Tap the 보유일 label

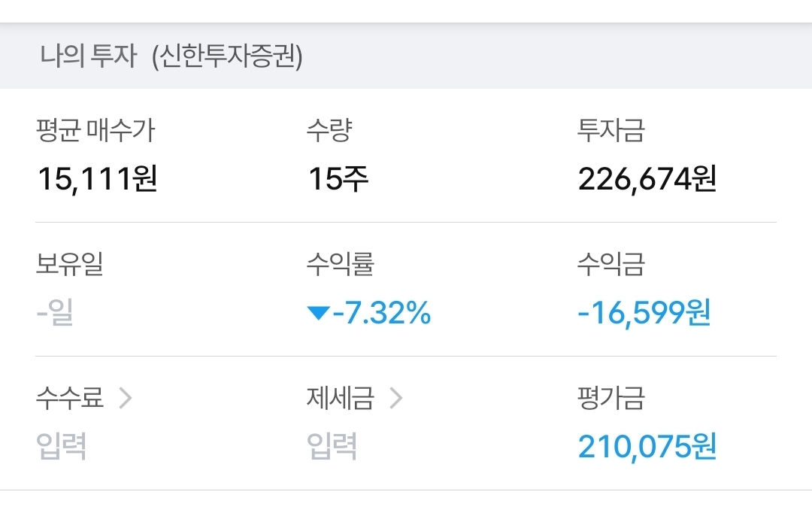[69, 265]
